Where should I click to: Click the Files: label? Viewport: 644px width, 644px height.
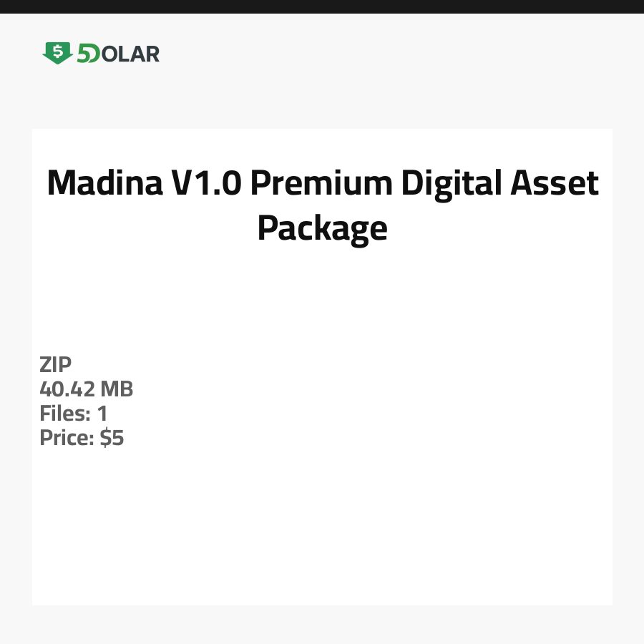[x=65, y=414]
